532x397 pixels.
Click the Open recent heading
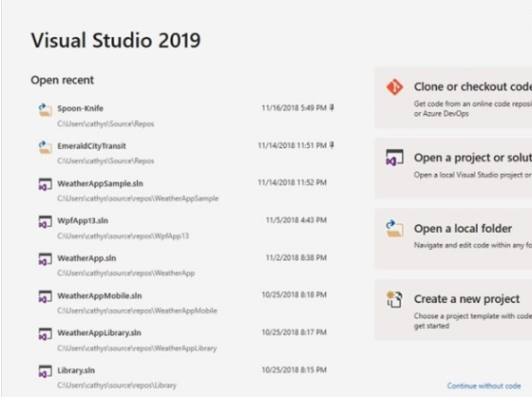pos(63,80)
